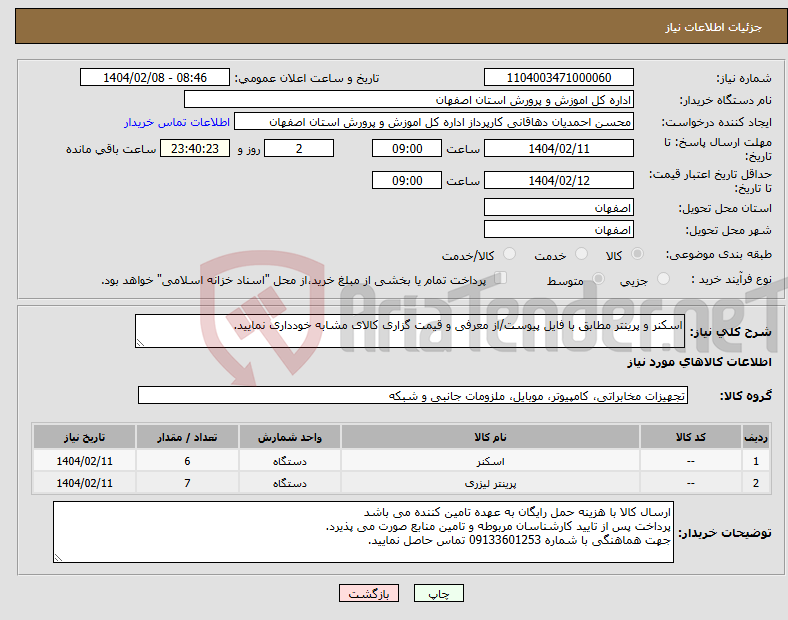Click the buyer notes textarea resize grip

click(x=58, y=558)
